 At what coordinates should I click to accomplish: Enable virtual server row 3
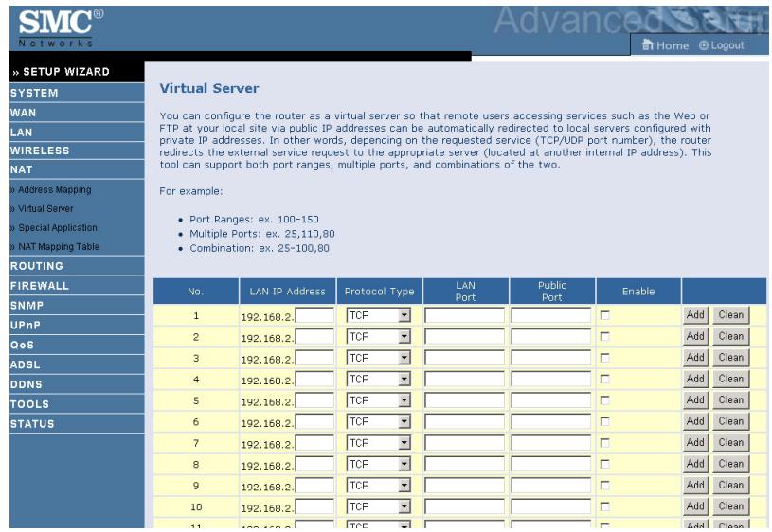605,358
